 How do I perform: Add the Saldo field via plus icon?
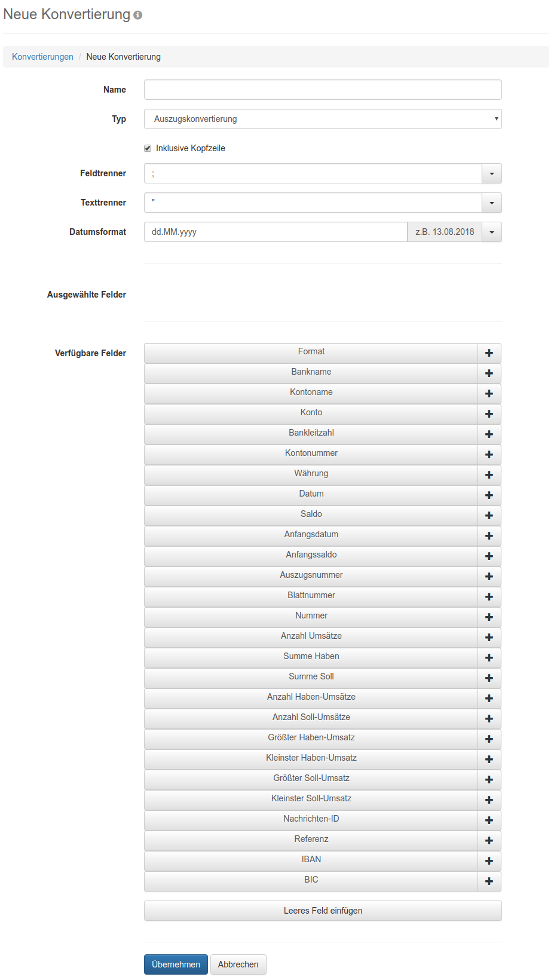489,516
